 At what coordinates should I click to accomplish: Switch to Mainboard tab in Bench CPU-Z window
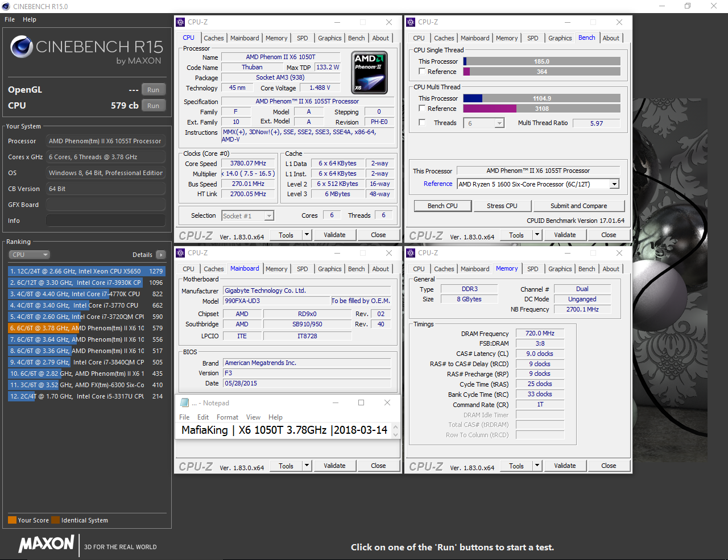(x=475, y=38)
